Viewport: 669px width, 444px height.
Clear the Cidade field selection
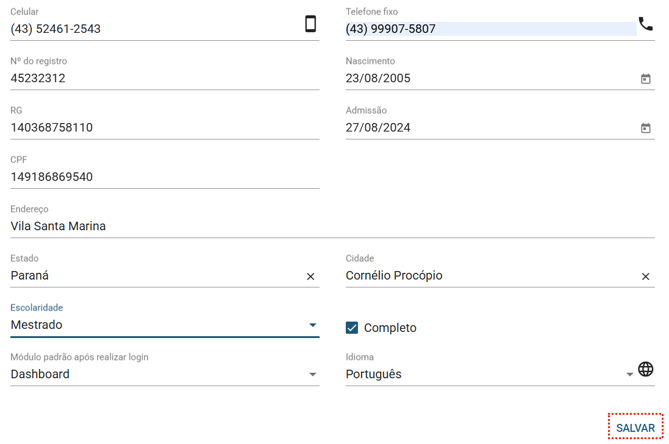(x=645, y=277)
